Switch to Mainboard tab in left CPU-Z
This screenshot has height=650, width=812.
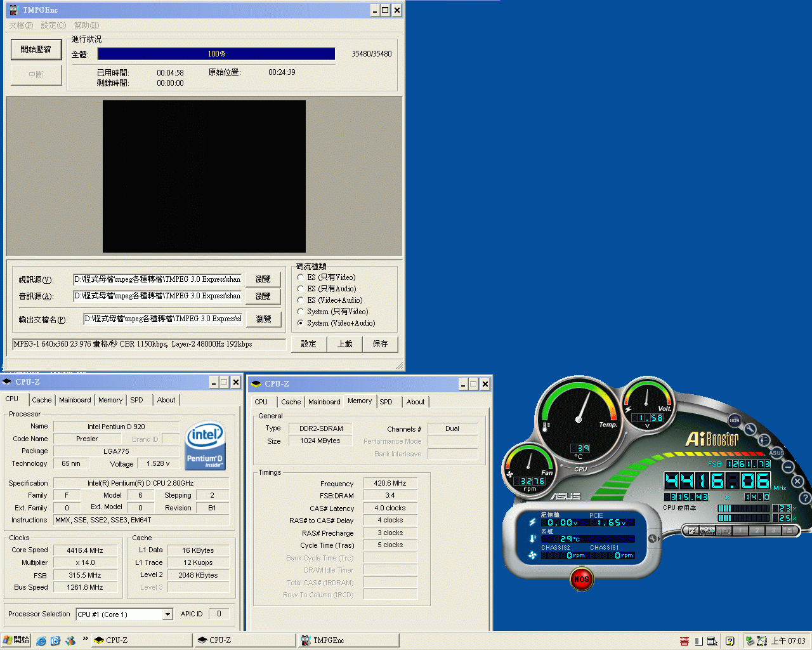(75, 400)
